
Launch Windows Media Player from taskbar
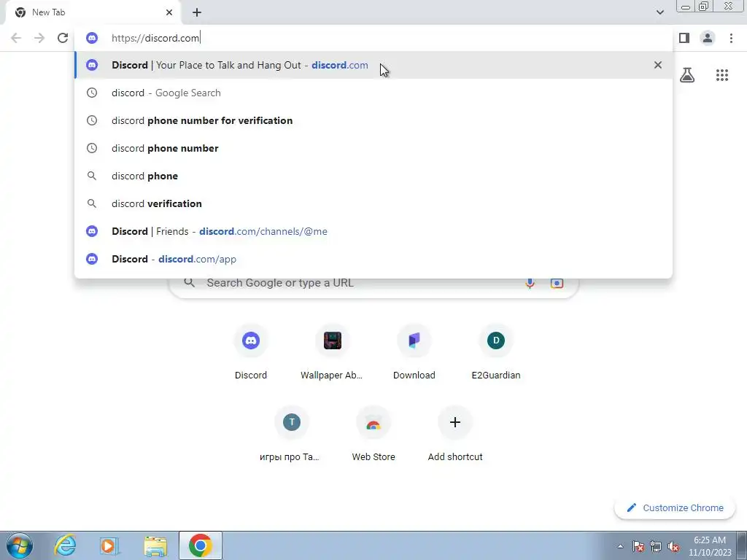coord(109,545)
